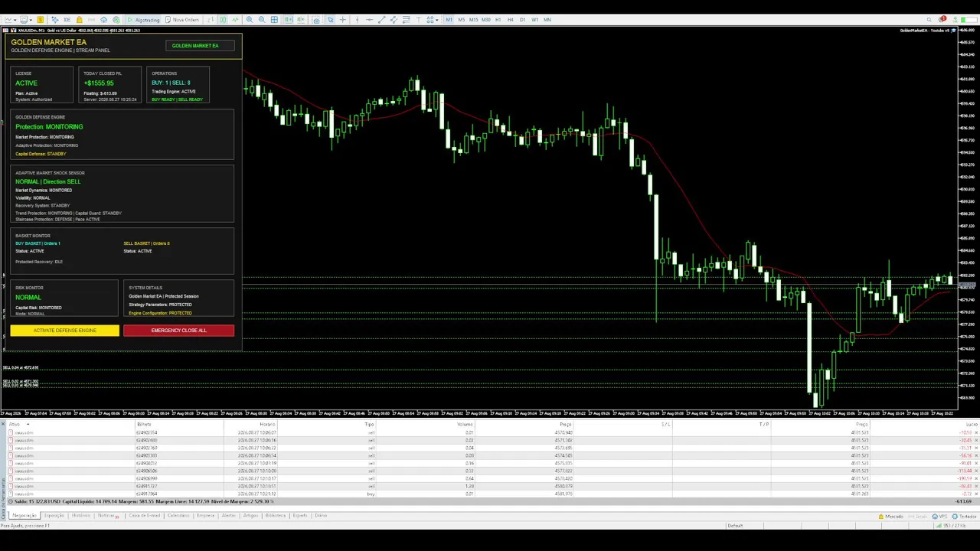This screenshot has height=551, width=980.
Task: Select the M5 timeframe
Action: coord(461,20)
